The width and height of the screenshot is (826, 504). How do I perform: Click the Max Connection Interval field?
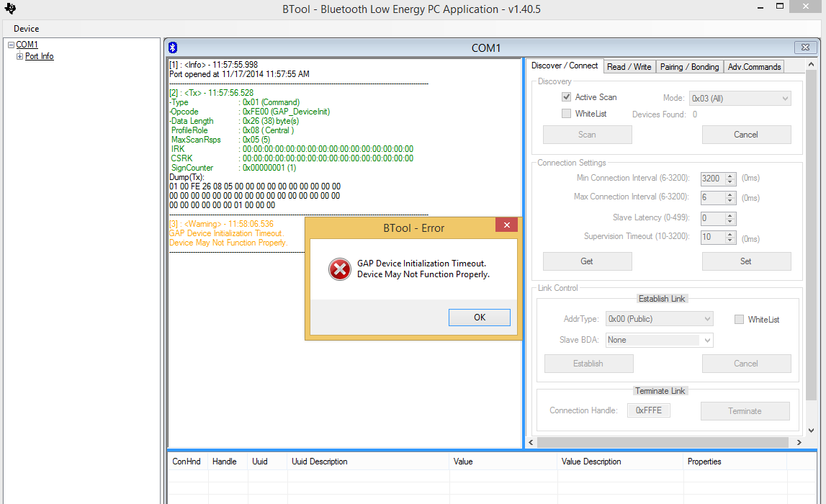pos(713,197)
